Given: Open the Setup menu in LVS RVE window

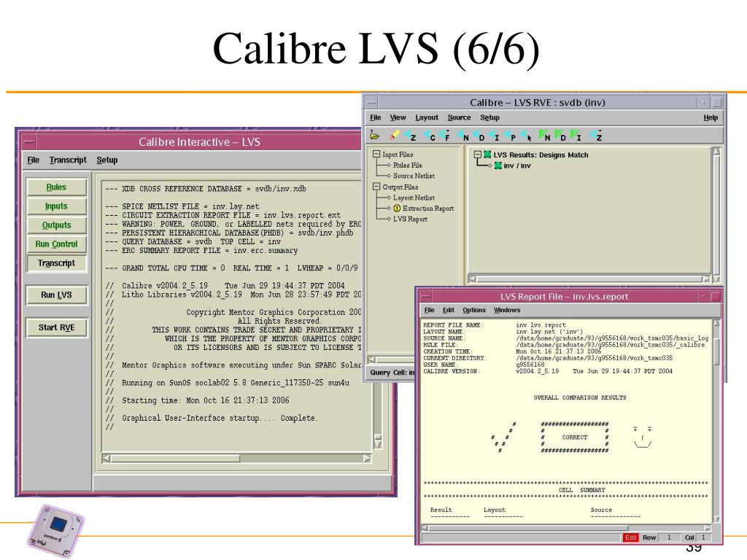Looking at the screenshot, I should [x=489, y=117].
